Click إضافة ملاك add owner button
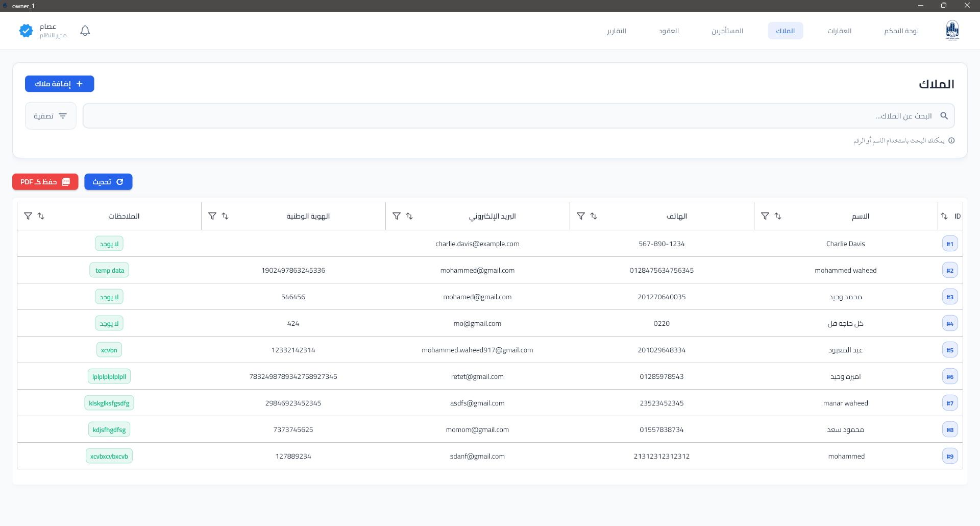 pyautogui.click(x=60, y=84)
